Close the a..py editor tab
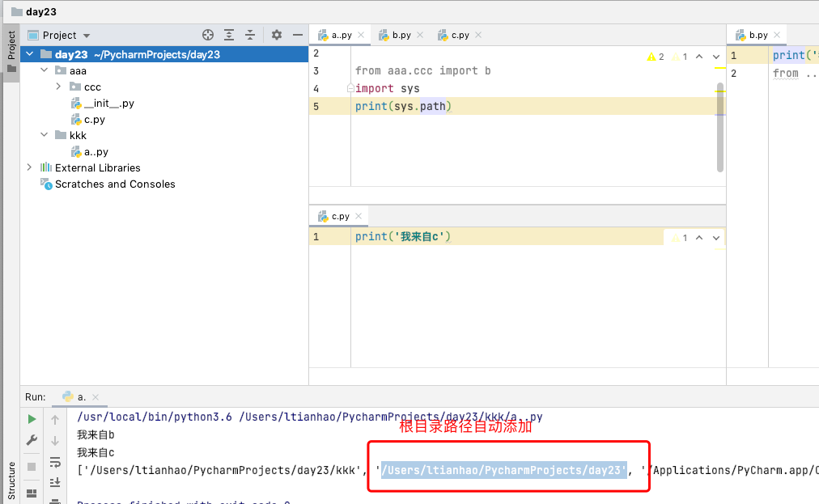Screen dimensions: 819x504 click(361, 35)
